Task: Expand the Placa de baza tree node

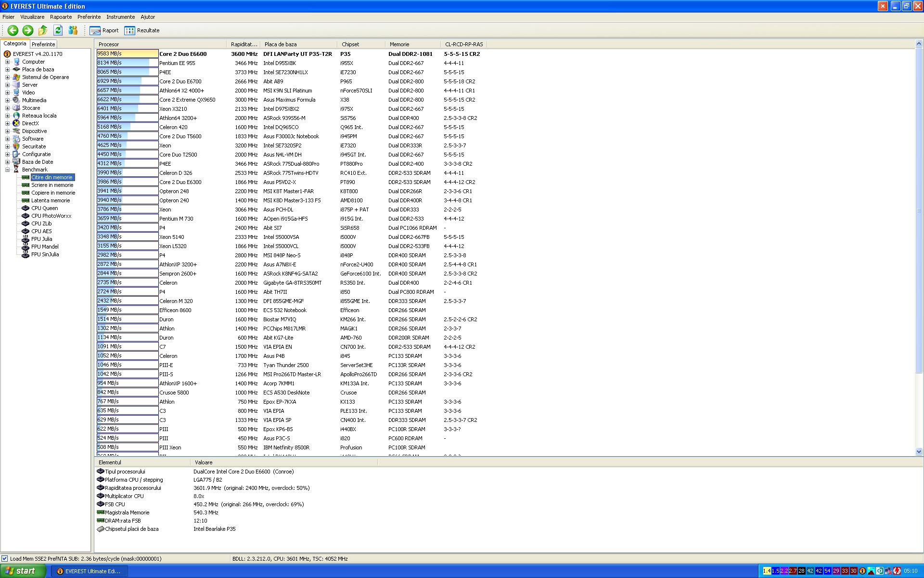Action: [7, 69]
